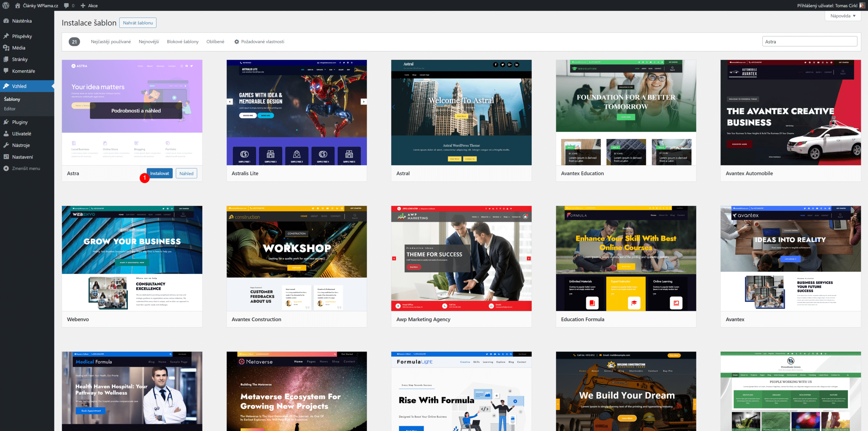This screenshot has height=431, width=868.
Task: Click the Nastavení settings icon
Action: [x=6, y=157]
